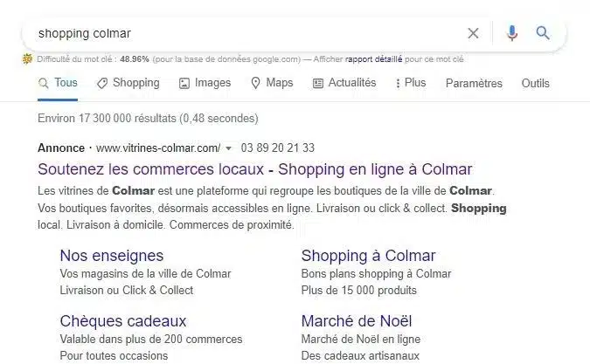Select the Tous results tab

(x=59, y=83)
